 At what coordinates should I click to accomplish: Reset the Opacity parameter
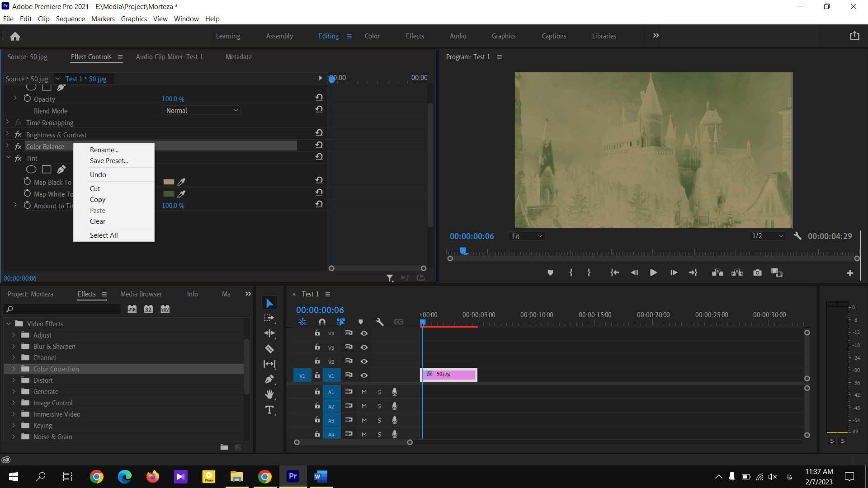[x=319, y=98]
